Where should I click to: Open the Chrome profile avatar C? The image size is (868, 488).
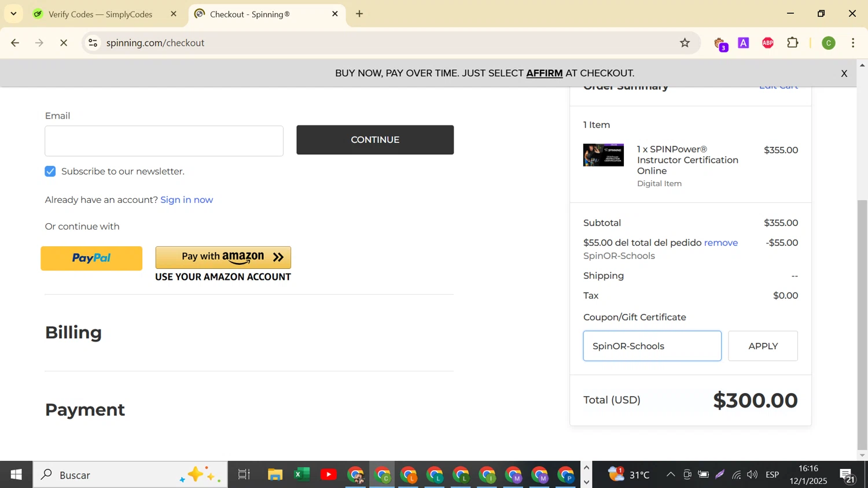pos(829,43)
